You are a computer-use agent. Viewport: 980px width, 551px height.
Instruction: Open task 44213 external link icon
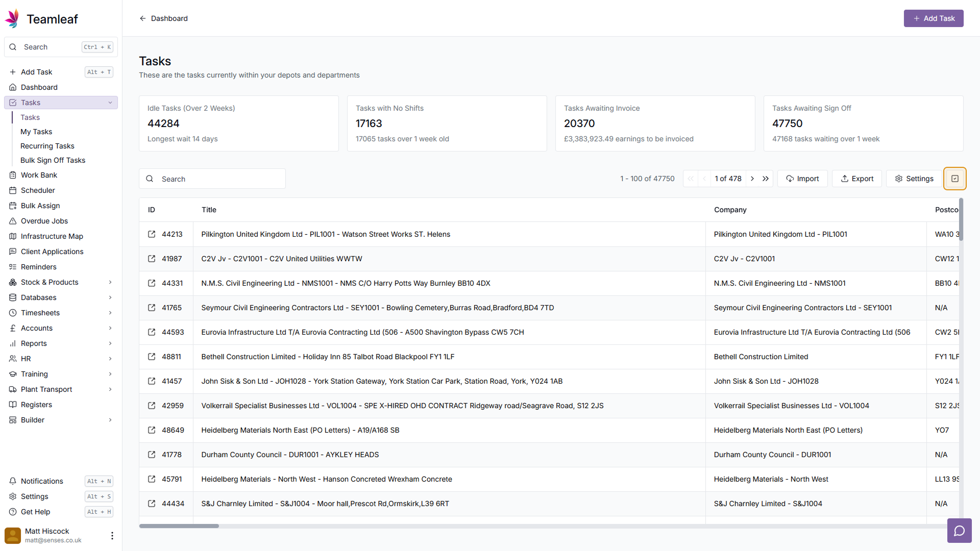click(152, 234)
